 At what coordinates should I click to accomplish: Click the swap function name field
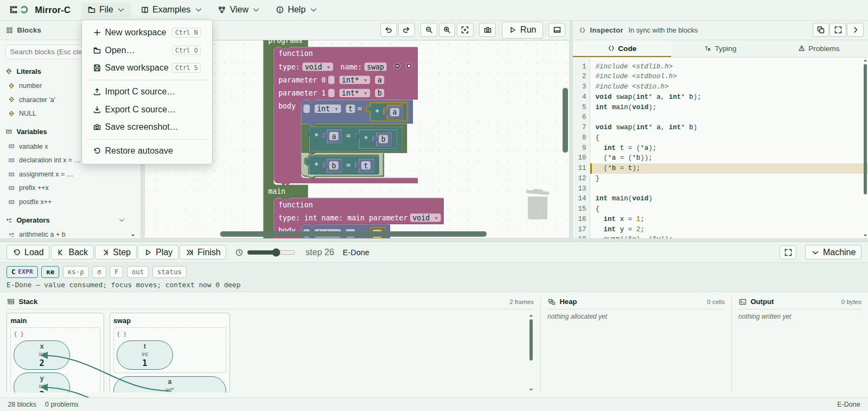pyautogui.click(x=375, y=67)
